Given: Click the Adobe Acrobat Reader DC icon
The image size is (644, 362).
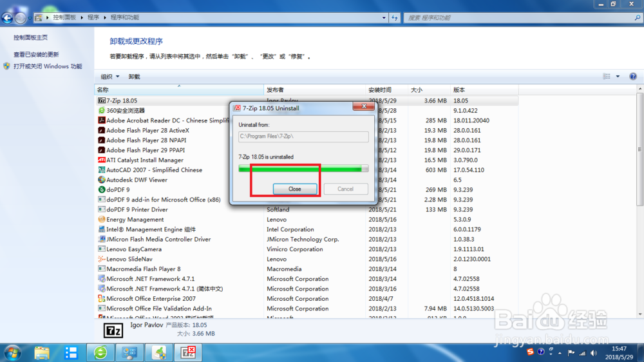Looking at the screenshot, I should (x=102, y=120).
